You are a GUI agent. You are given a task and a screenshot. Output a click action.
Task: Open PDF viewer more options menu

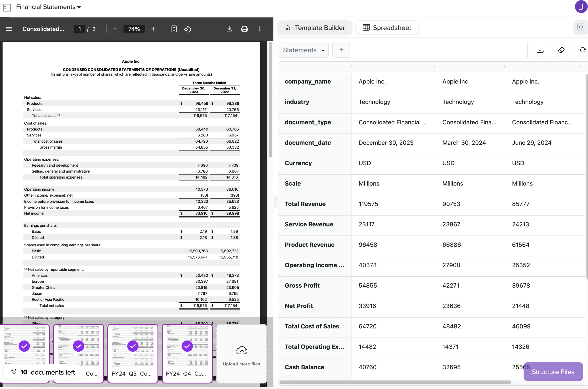click(x=260, y=29)
